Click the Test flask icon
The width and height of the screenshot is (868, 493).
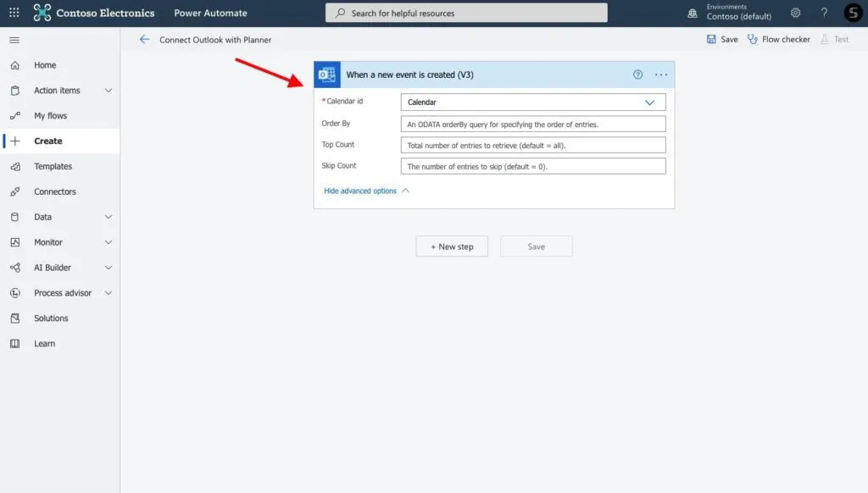pos(824,39)
